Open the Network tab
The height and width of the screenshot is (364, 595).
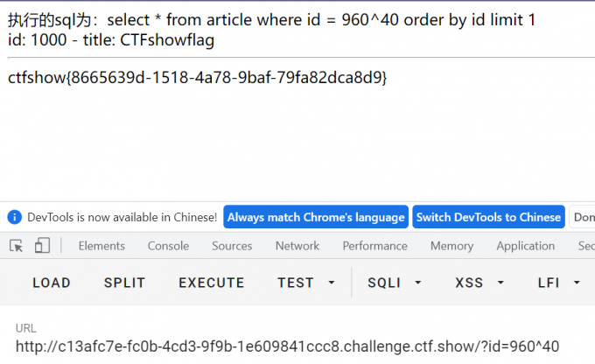pos(297,246)
